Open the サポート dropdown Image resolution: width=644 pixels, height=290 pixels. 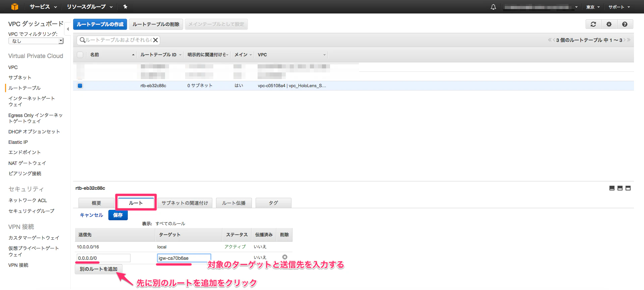tap(619, 7)
